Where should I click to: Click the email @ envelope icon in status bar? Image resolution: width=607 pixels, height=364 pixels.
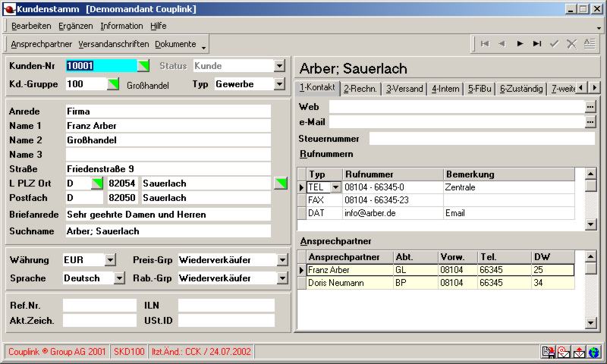click(564, 352)
